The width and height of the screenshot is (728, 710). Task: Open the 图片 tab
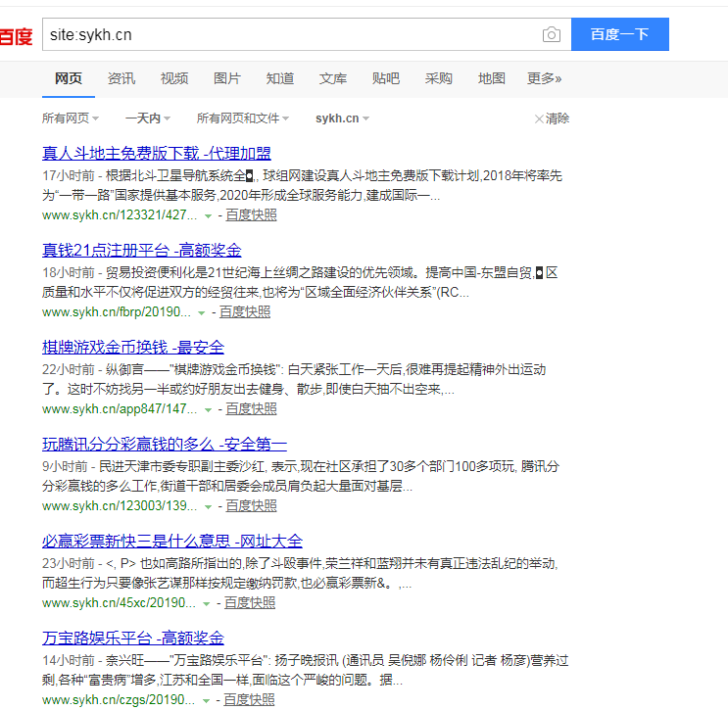point(227,78)
